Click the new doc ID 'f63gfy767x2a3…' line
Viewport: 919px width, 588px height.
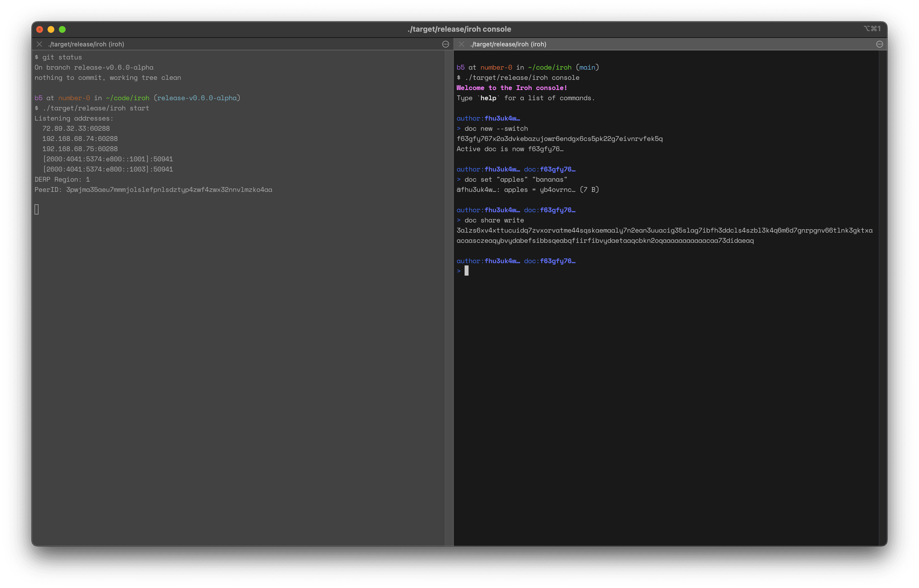[x=559, y=139]
